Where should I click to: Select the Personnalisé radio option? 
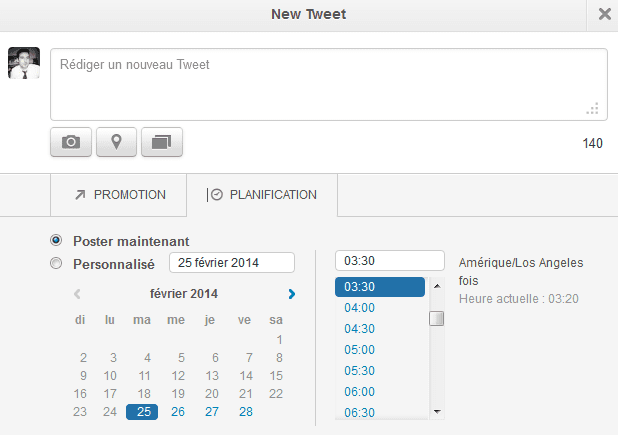tap(56, 263)
